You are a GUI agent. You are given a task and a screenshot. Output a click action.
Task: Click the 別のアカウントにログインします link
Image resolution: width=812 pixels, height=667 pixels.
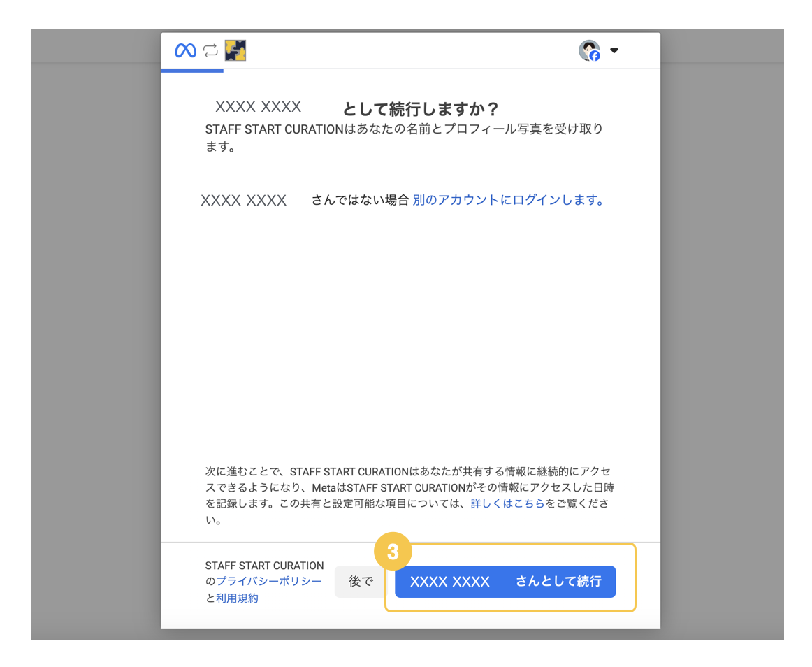pos(508,200)
